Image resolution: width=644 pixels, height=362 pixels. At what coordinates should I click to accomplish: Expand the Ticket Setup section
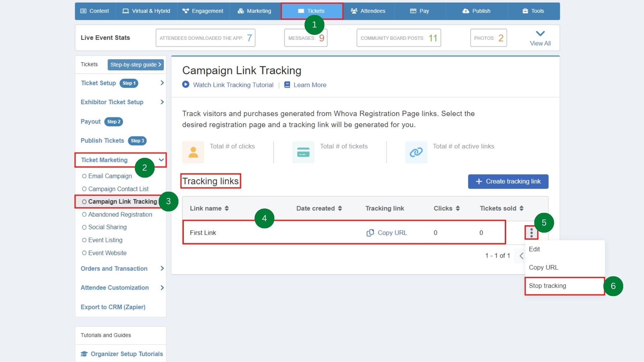click(x=162, y=83)
